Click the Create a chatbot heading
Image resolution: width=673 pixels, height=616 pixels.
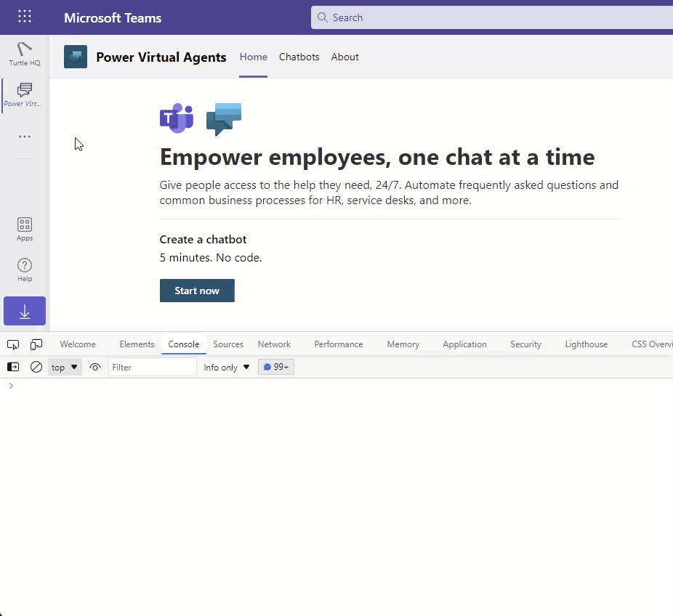tap(203, 240)
